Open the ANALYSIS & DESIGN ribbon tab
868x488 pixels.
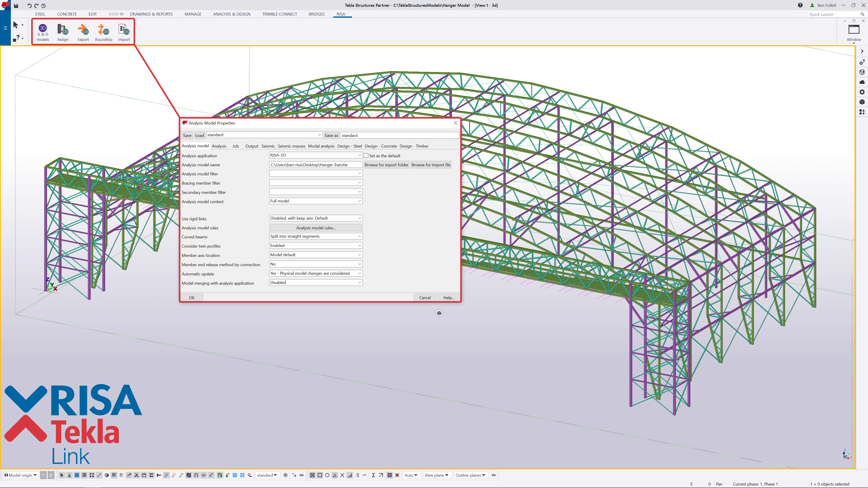coord(231,14)
